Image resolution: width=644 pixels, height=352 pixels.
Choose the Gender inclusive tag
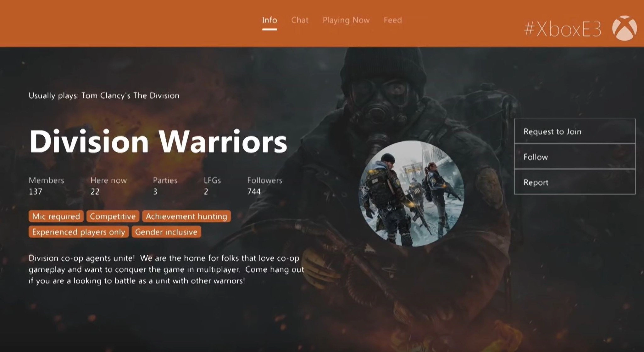166,232
